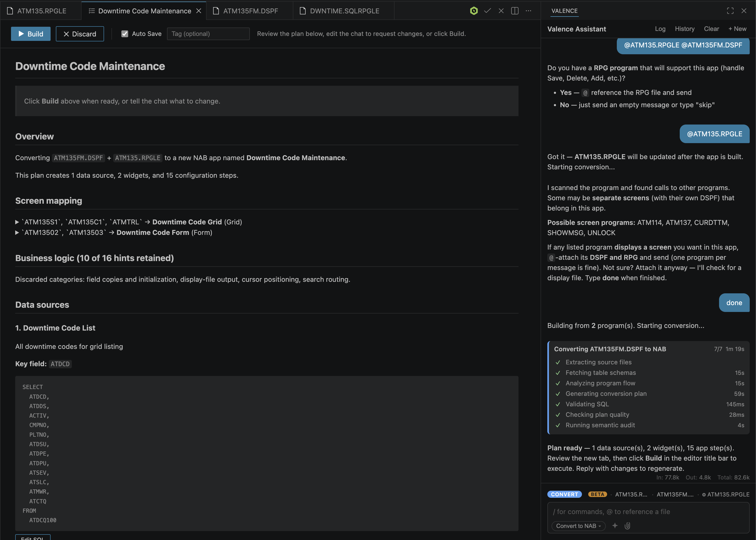Screen dimensions: 756x540
Task: Click the "done" chat message bubble
Action: [x=734, y=303]
